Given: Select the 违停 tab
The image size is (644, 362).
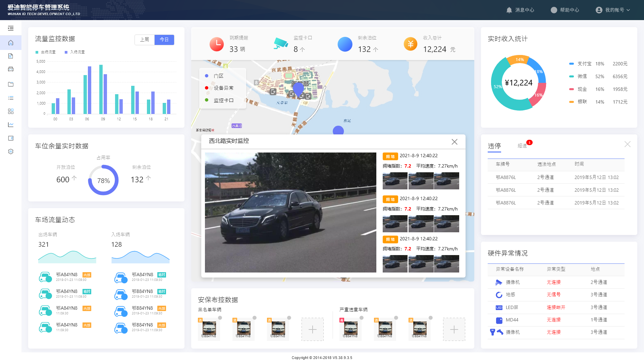Looking at the screenshot, I should (x=494, y=146).
